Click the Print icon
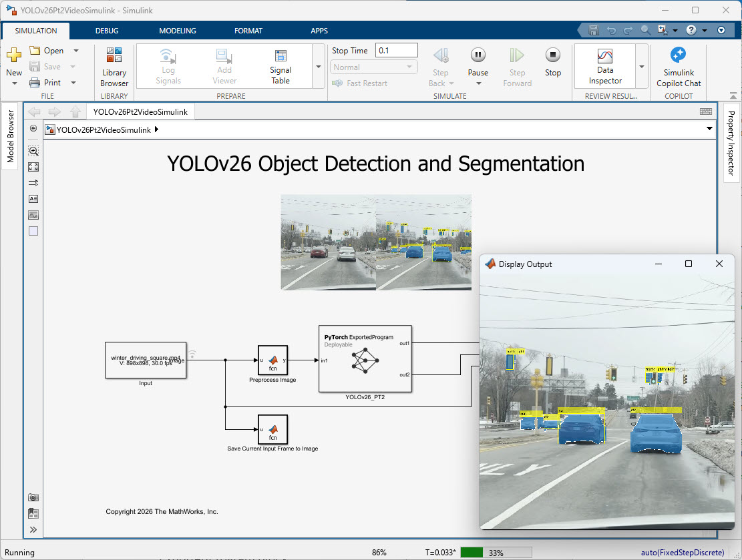 coord(35,82)
